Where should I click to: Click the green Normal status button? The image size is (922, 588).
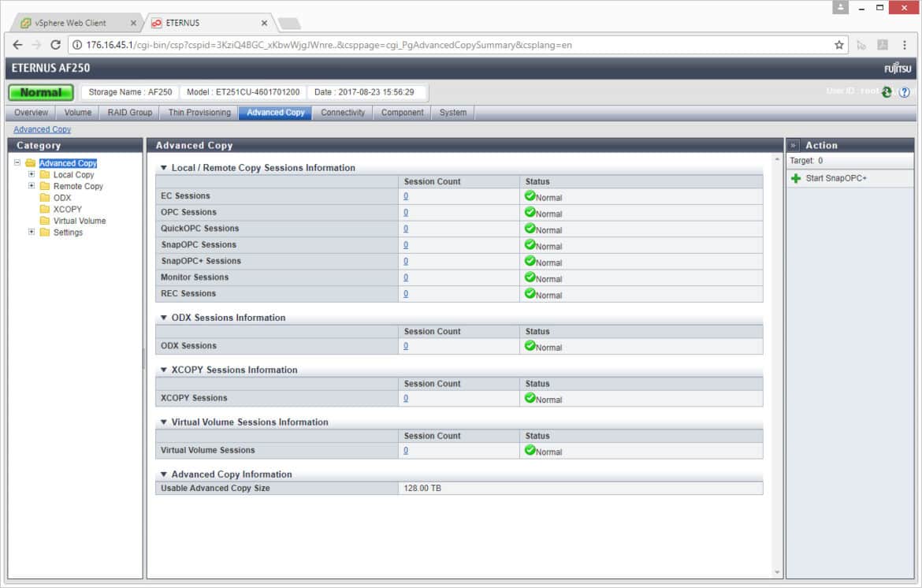click(x=41, y=92)
